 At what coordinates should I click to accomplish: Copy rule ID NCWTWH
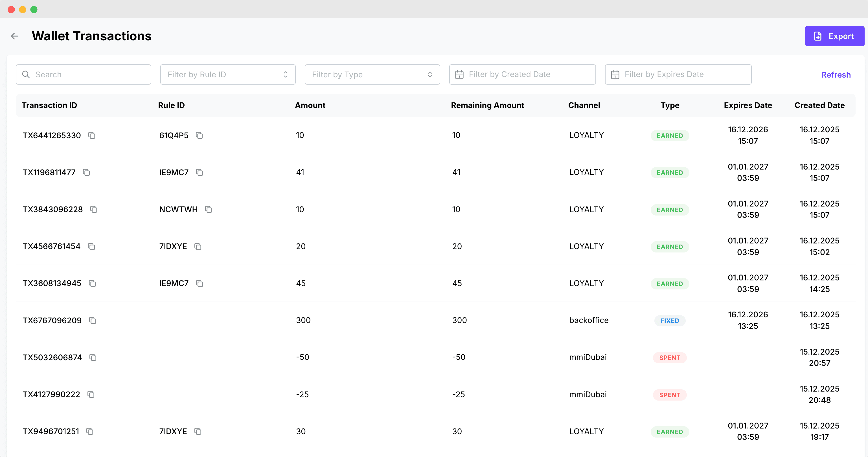(209, 210)
